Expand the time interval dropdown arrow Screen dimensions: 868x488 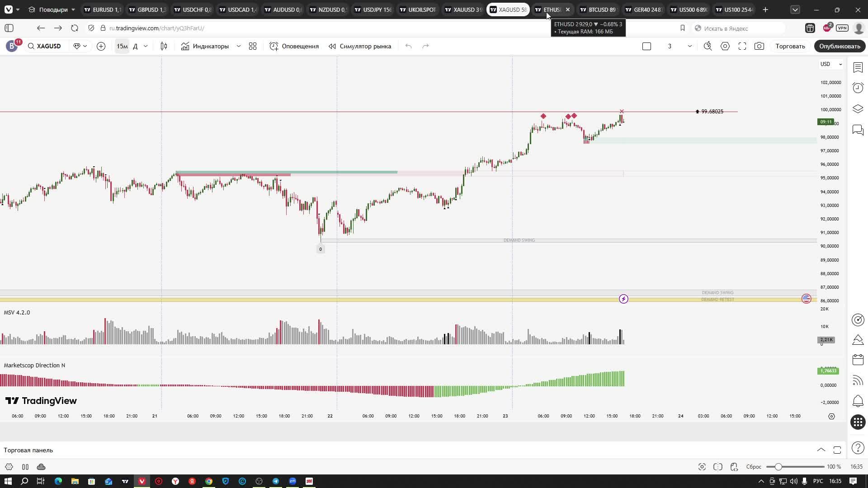click(146, 46)
